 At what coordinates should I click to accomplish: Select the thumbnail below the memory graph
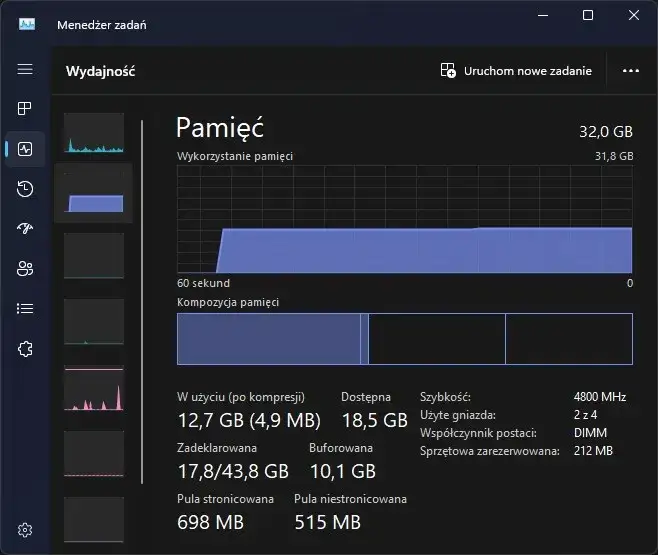pyautogui.click(x=94, y=256)
